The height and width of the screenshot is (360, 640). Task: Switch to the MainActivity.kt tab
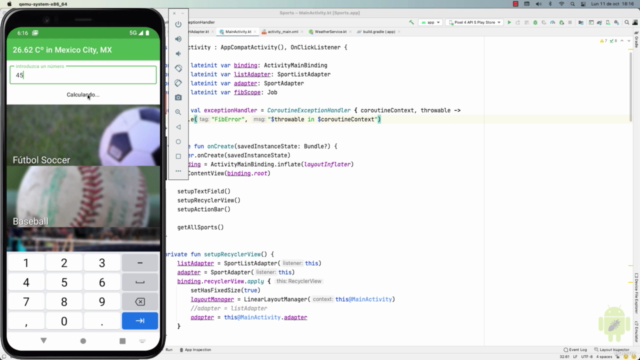point(238,32)
